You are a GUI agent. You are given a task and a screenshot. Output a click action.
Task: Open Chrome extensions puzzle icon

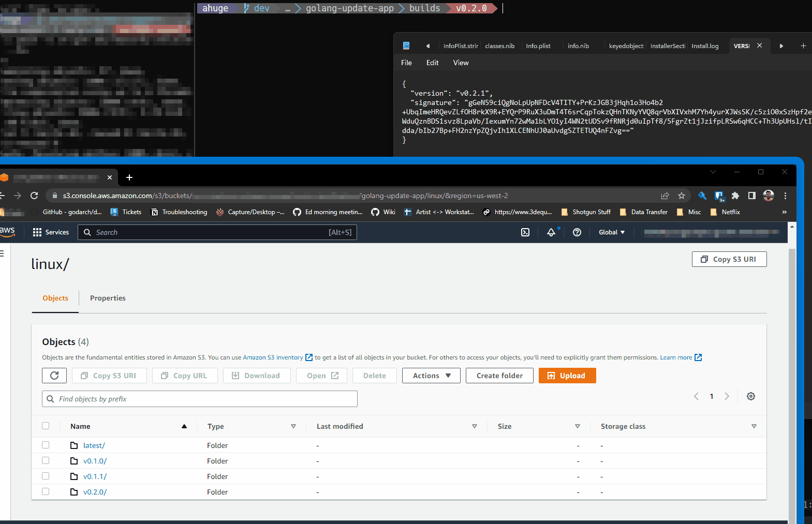735,196
